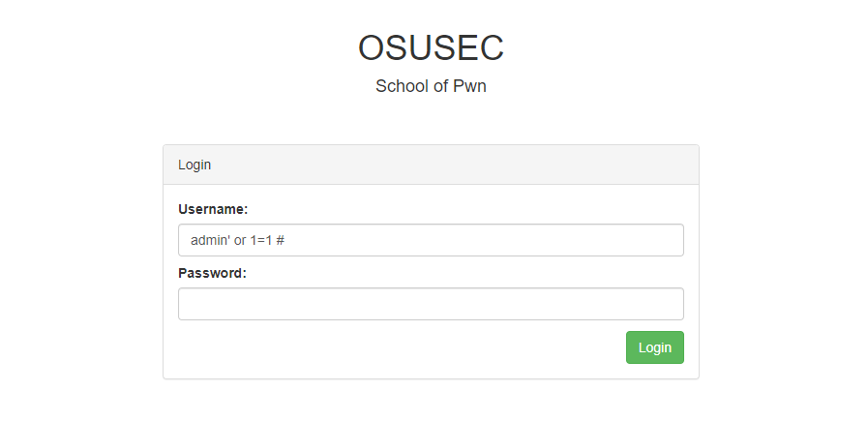Click the bold "Password:" form label
This screenshot has height=421, width=868.
[212, 273]
